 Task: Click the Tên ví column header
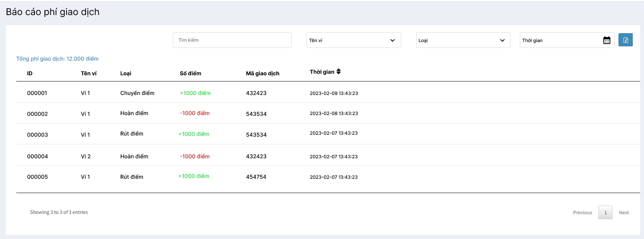(x=89, y=73)
